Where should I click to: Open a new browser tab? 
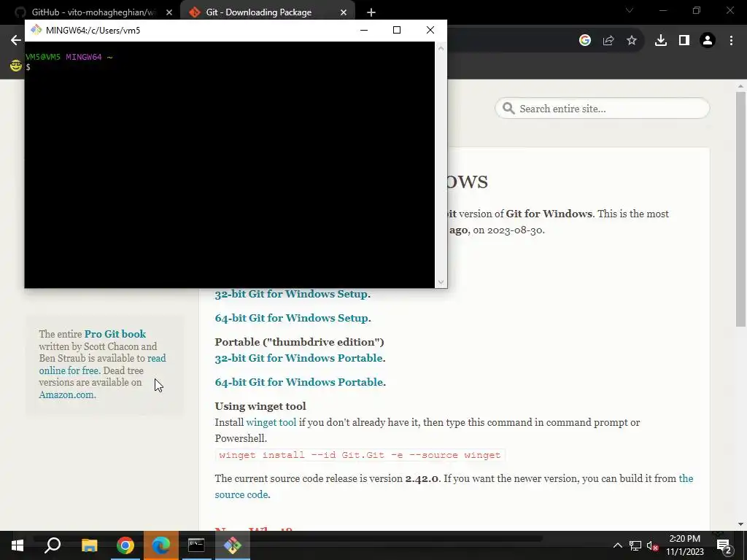click(371, 13)
